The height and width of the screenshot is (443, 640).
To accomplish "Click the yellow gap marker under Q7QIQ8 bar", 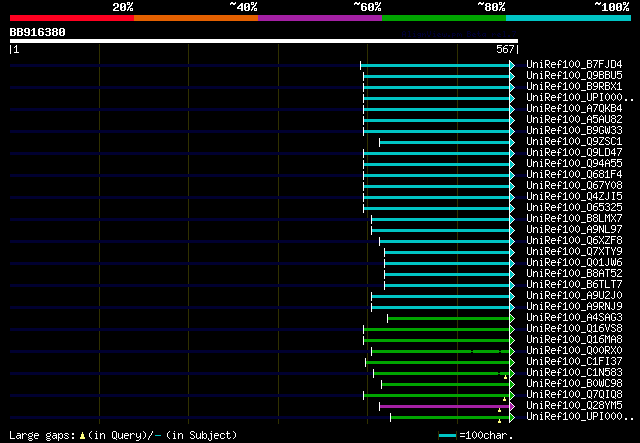I will [504, 399].
